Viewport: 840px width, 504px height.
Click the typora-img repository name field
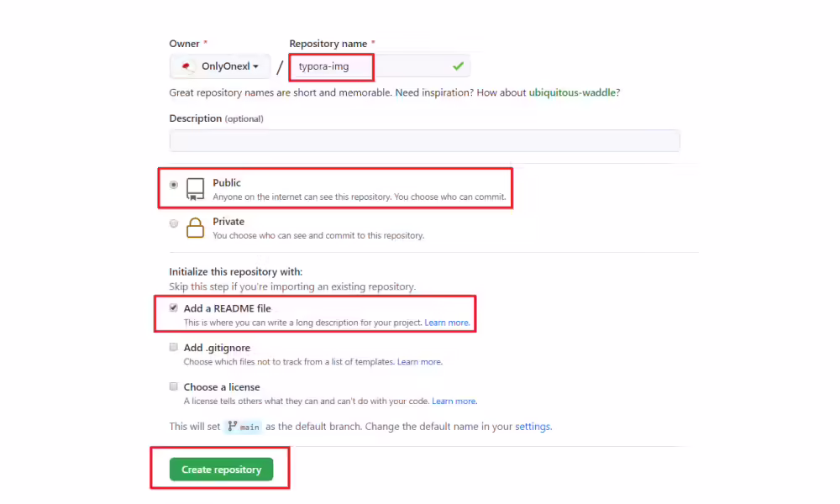point(380,66)
